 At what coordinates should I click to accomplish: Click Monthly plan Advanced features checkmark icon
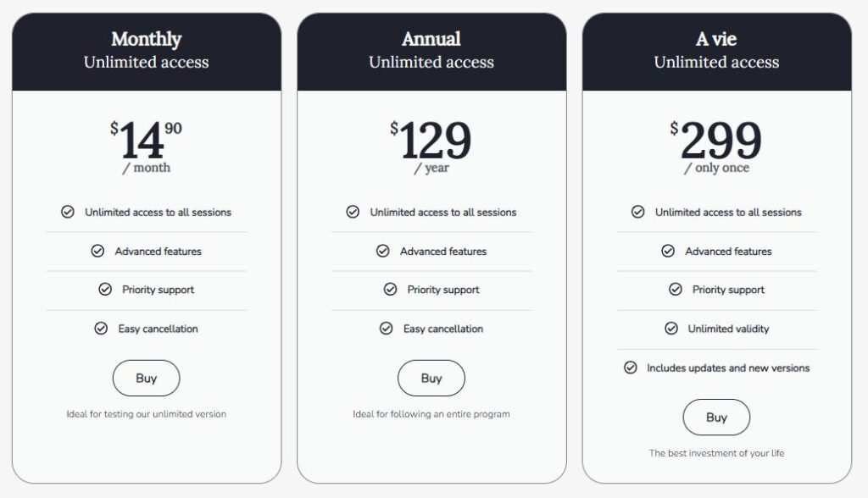click(97, 251)
